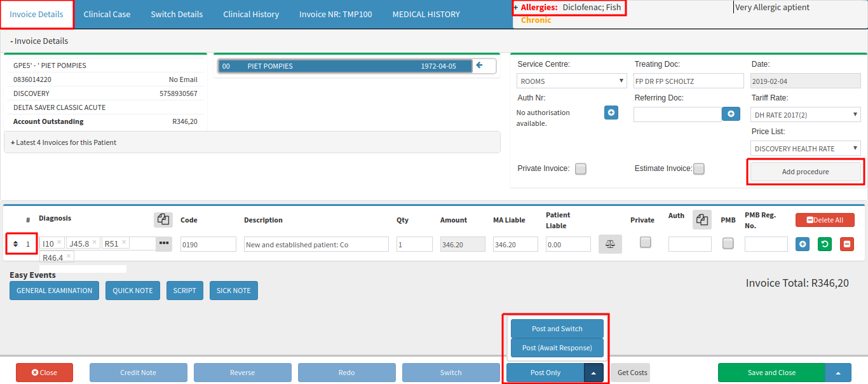The image size is (868, 384).
Task: Click the Add procedure button
Action: click(x=805, y=172)
